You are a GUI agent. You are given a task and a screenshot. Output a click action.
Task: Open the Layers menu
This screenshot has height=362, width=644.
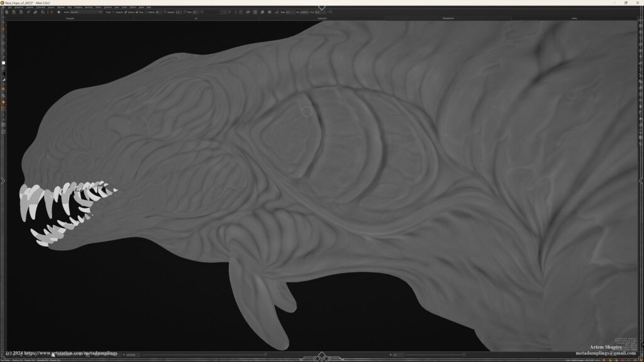pyautogui.click(x=50, y=7)
